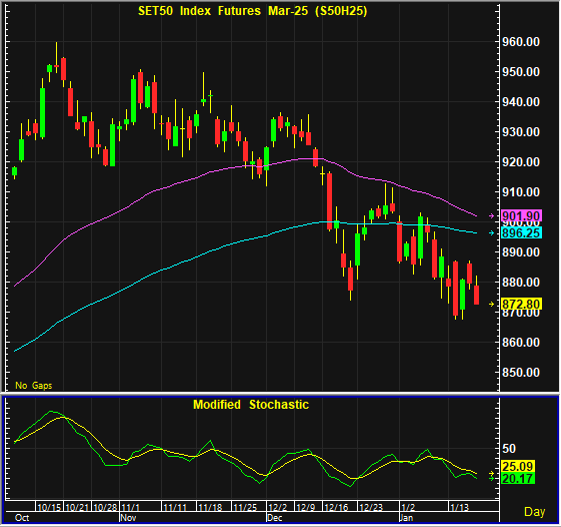
Task: Click the 11/1 date marker on time axis
Action: click(x=131, y=507)
